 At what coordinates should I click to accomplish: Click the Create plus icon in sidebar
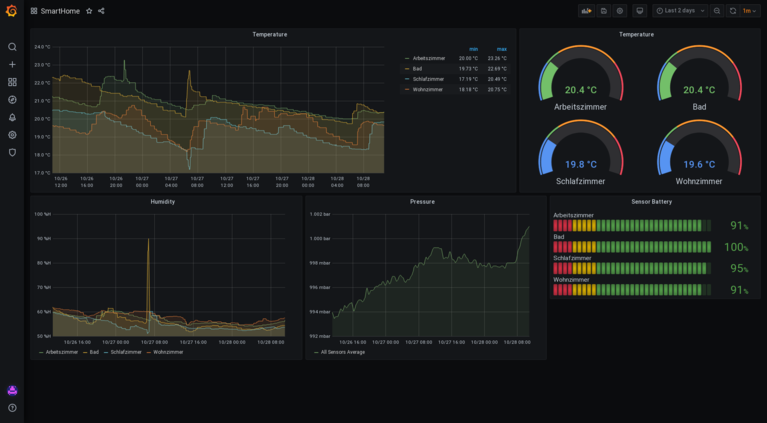(x=12, y=65)
